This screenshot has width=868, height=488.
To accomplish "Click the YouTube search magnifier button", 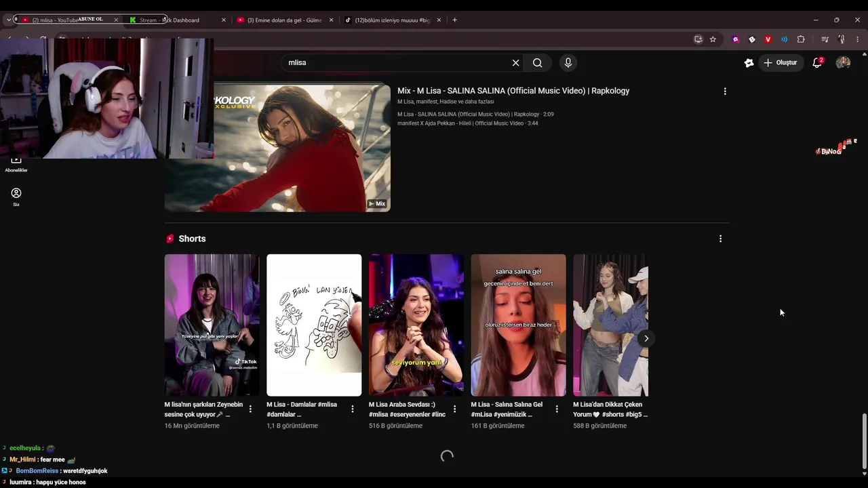I will [538, 63].
